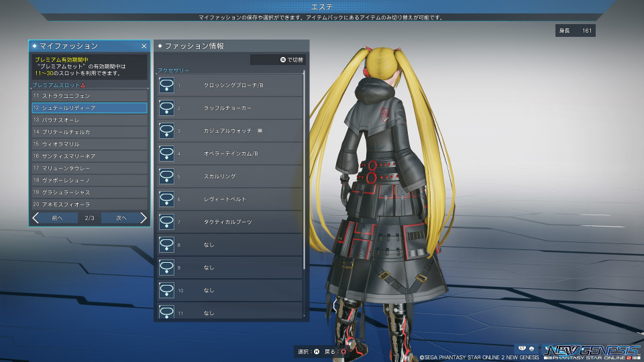
Task: Click the accessory name タクティカルブーツ
Action: pos(228,222)
